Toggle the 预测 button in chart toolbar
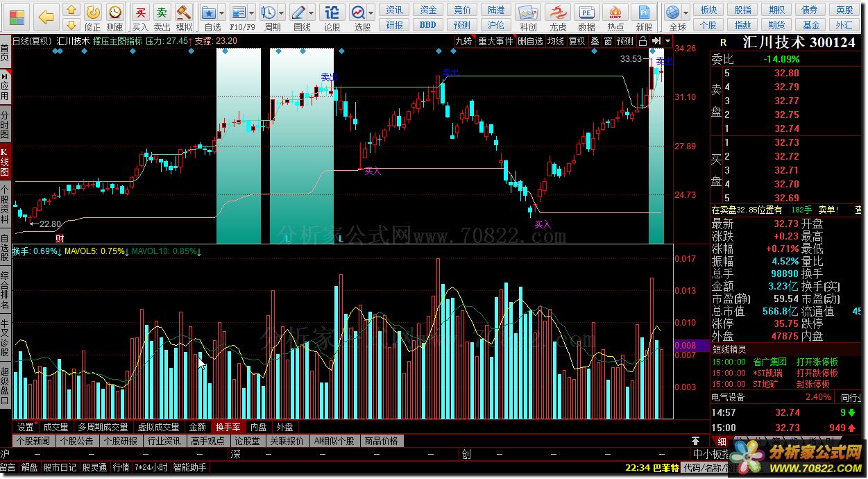 click(625, 41)
